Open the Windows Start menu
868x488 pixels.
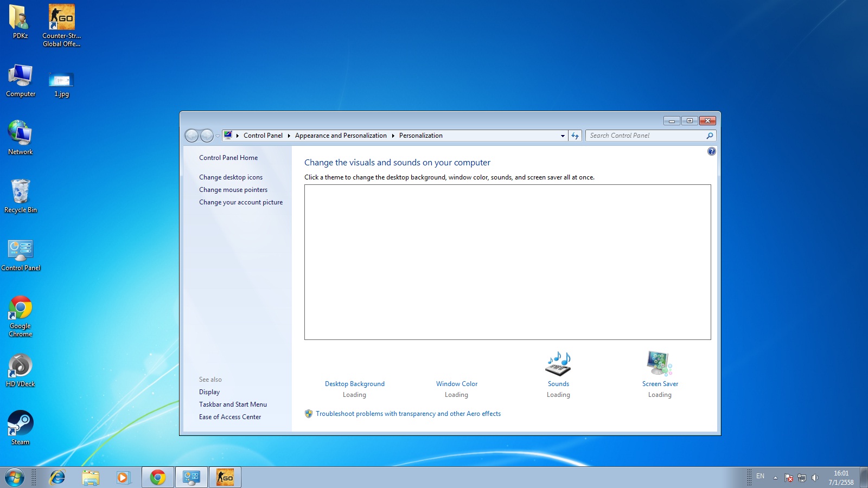[x=15, y=478]
